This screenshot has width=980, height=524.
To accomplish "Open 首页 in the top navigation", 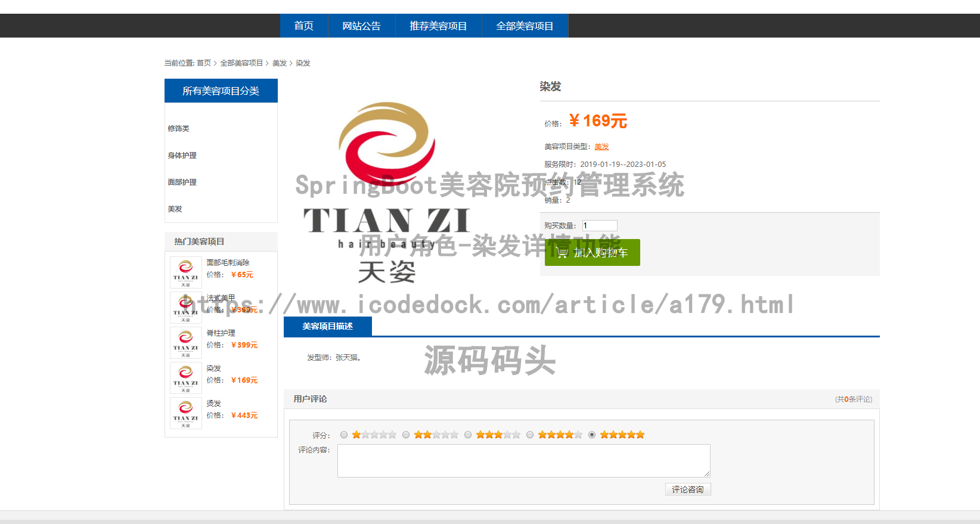I will point(303,26).
